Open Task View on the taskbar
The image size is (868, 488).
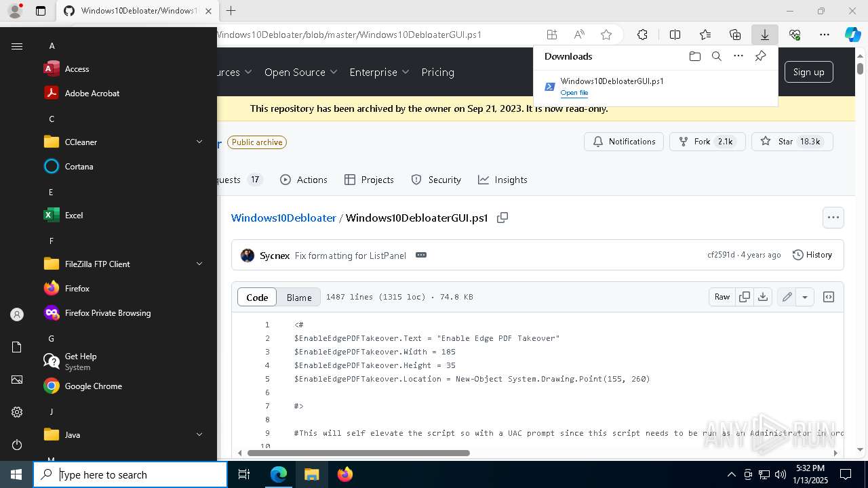[245, 474]
